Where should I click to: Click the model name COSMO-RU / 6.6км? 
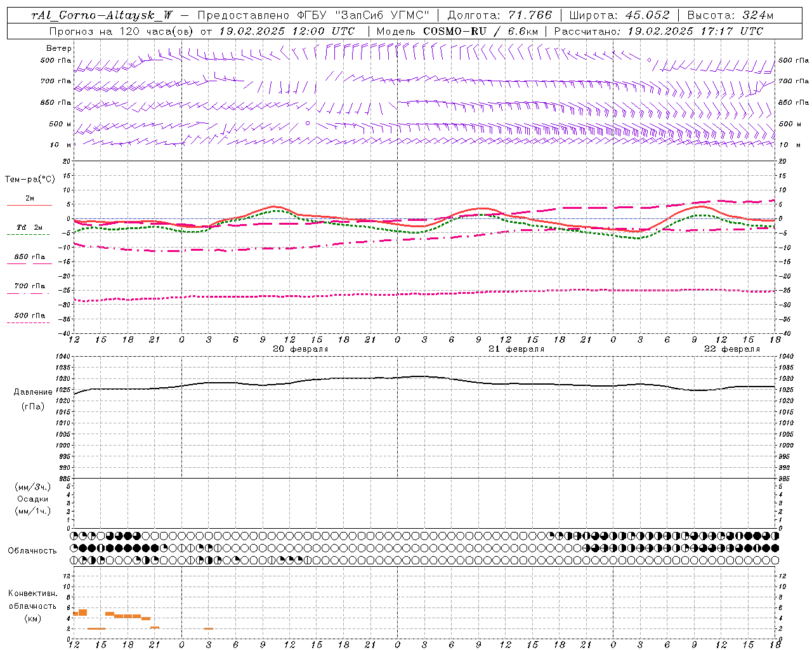coord(481,31)
